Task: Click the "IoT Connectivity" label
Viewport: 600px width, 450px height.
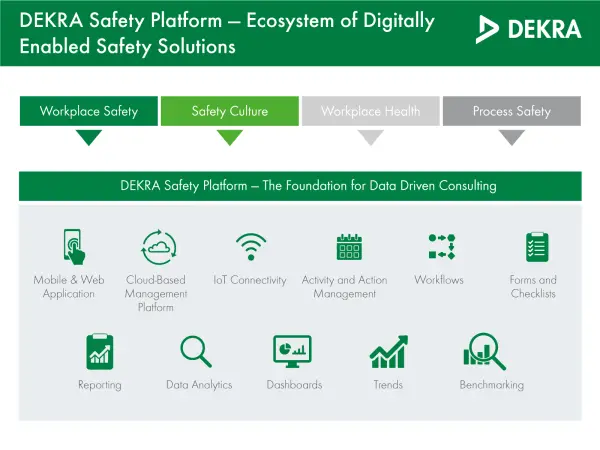Action: pyautogui.click(x=250, y=280)
